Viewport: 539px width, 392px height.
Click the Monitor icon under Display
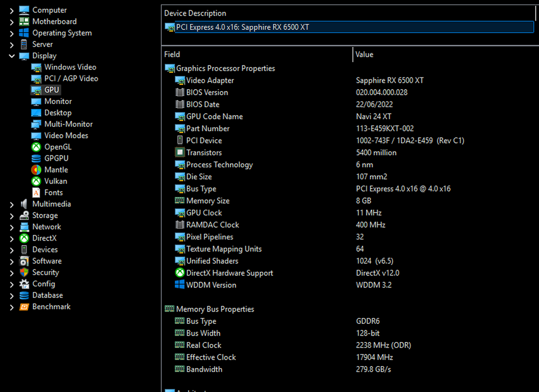(x=36, y=101)
